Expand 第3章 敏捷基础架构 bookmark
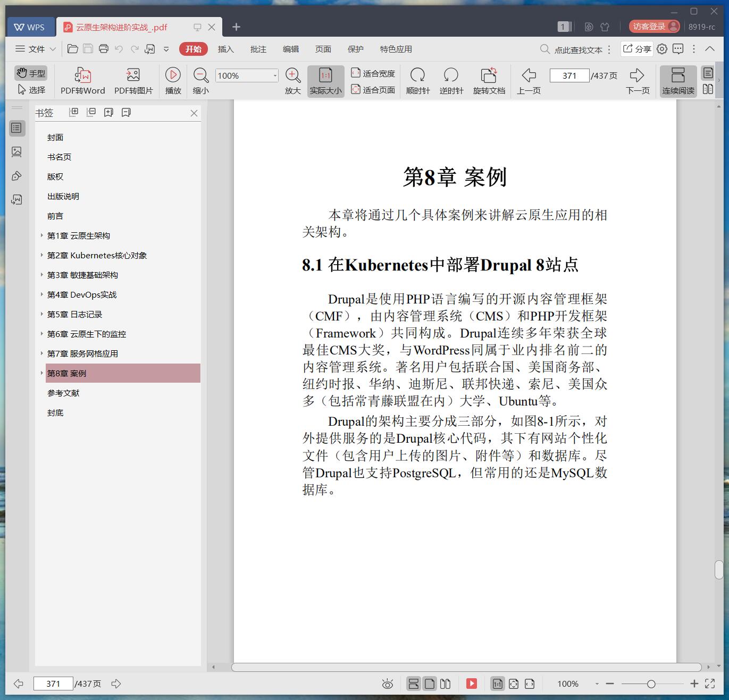Image resolution: width=729 pixels, height=700 pixels. pos(42,274)
